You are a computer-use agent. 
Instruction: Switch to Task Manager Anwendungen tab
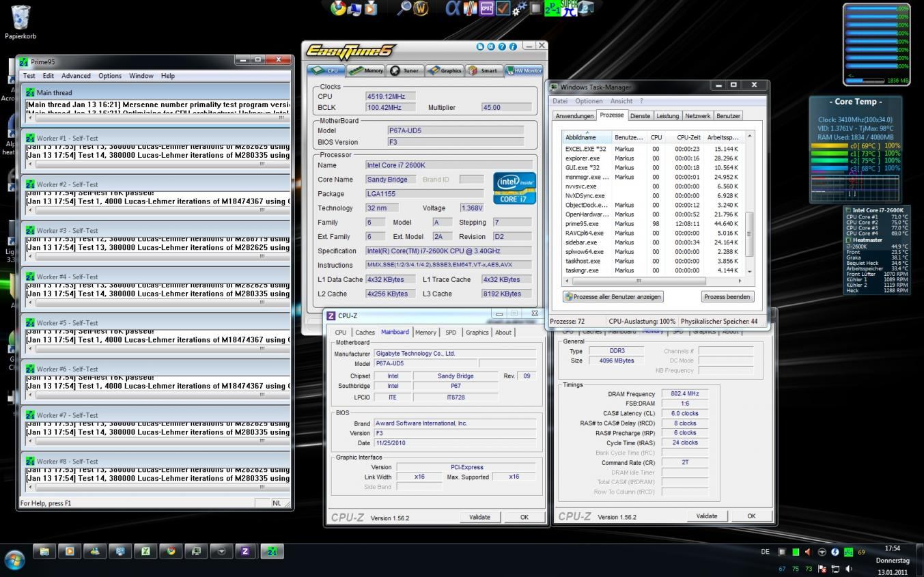point(574,116)
